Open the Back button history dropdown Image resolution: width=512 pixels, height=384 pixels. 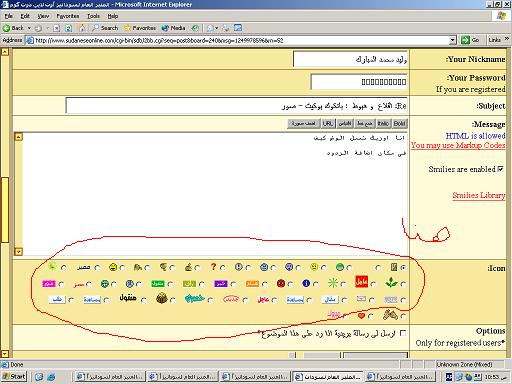[29, 28]
